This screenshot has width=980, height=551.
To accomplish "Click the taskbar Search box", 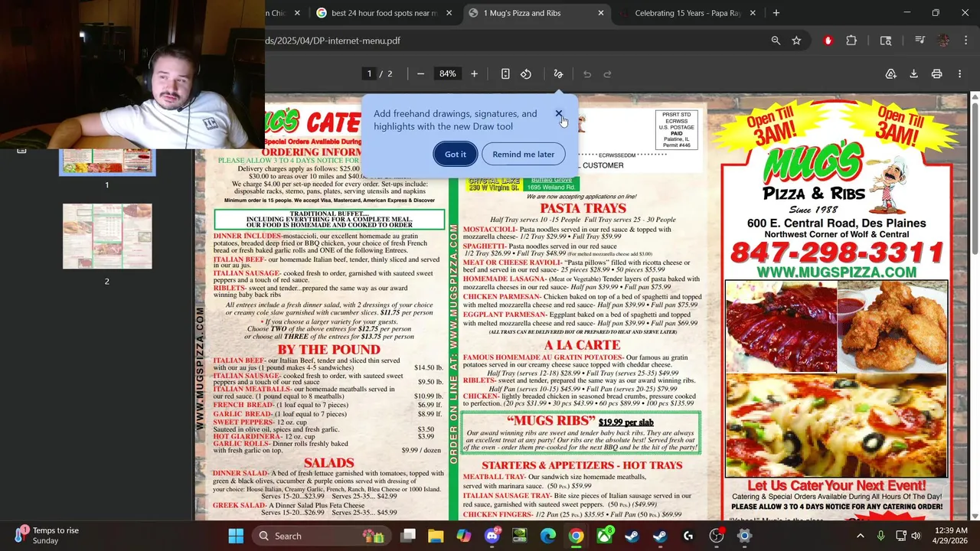I will [x=321, y=536].
